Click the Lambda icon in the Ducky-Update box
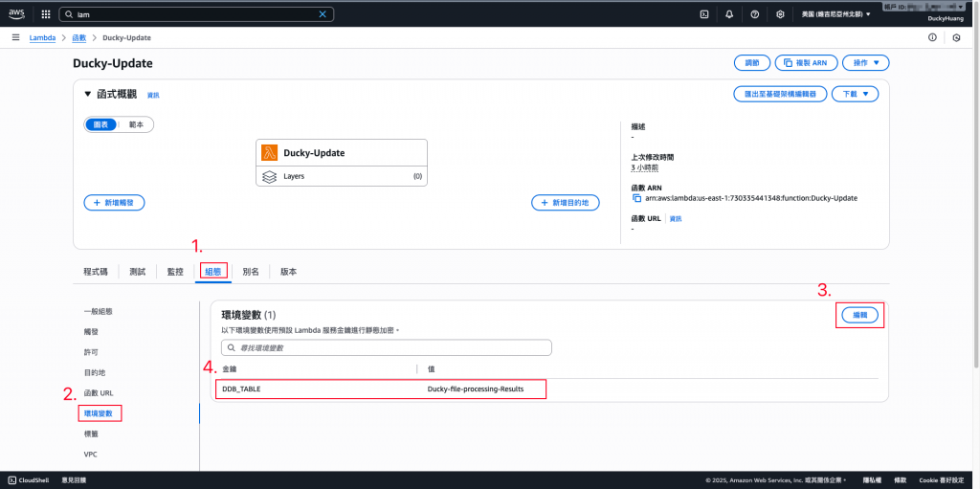Screen dimensions: 980x489 coord(269,152)
